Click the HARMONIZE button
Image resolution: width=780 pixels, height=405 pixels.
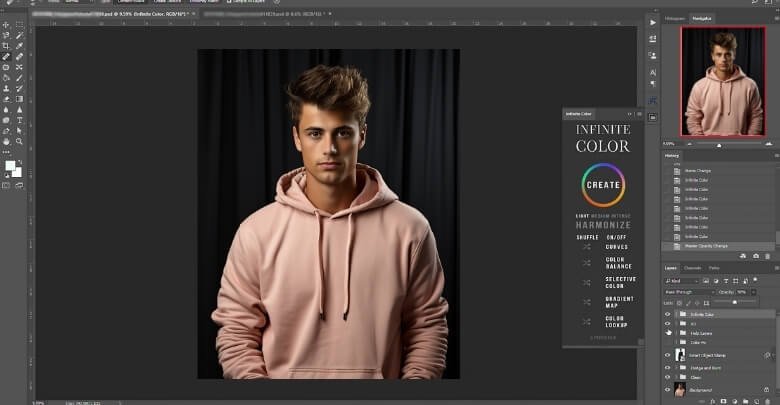(x=603, y=225)
